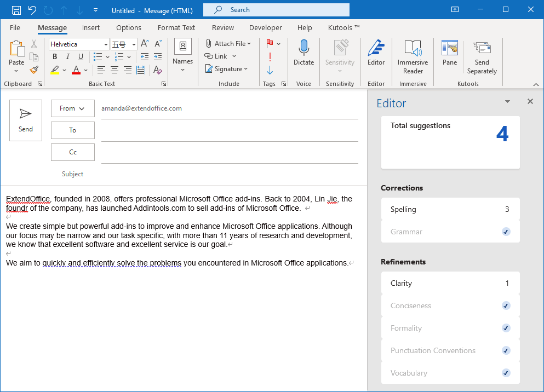Click the Cc button
The height and width of the screenshot is (392, 544).
point(73,152)
